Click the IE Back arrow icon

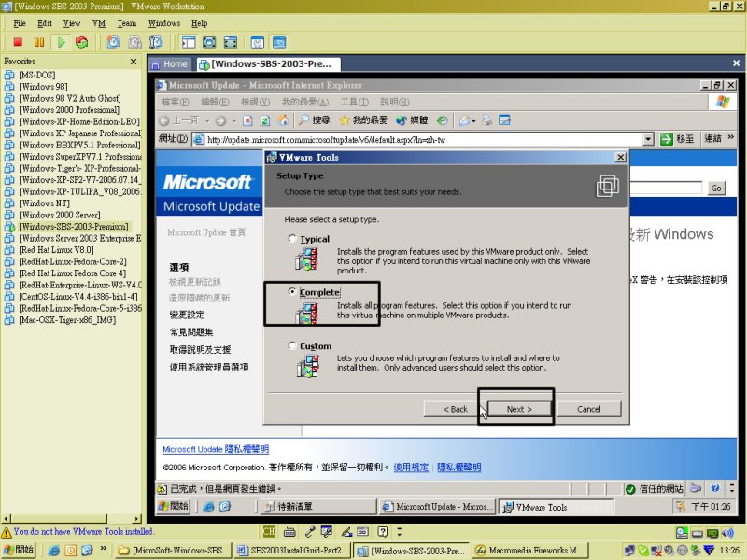164,120
